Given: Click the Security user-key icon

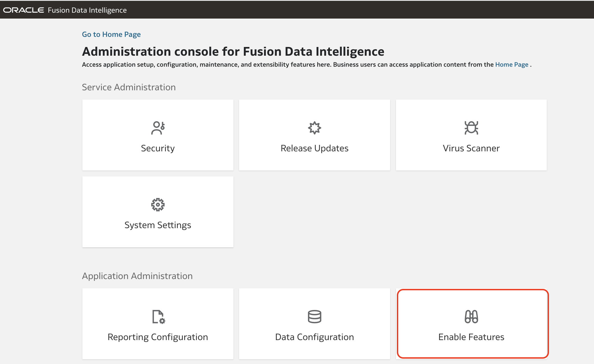Looking at the screenshot, I should pyautogui.click(x=158, y=128).
